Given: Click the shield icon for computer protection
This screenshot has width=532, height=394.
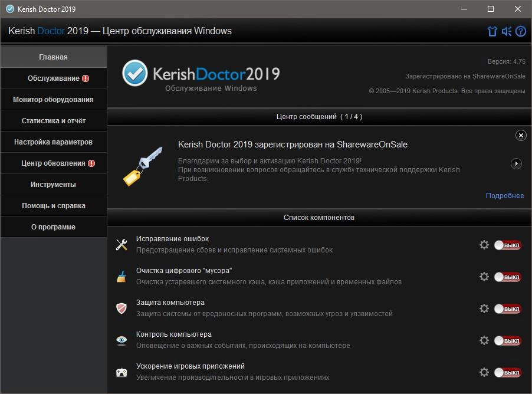Looking at the screenshot, I should tap(121, 308).
